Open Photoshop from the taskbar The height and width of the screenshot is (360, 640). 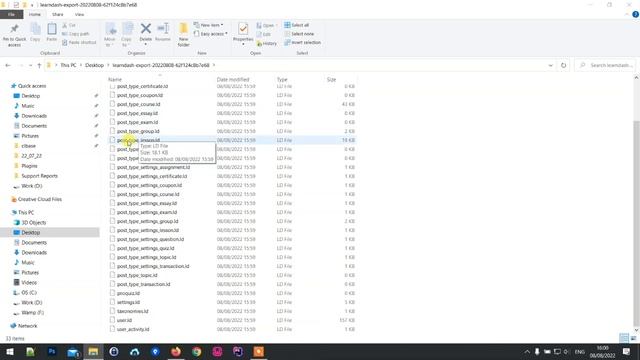point(52,351)
